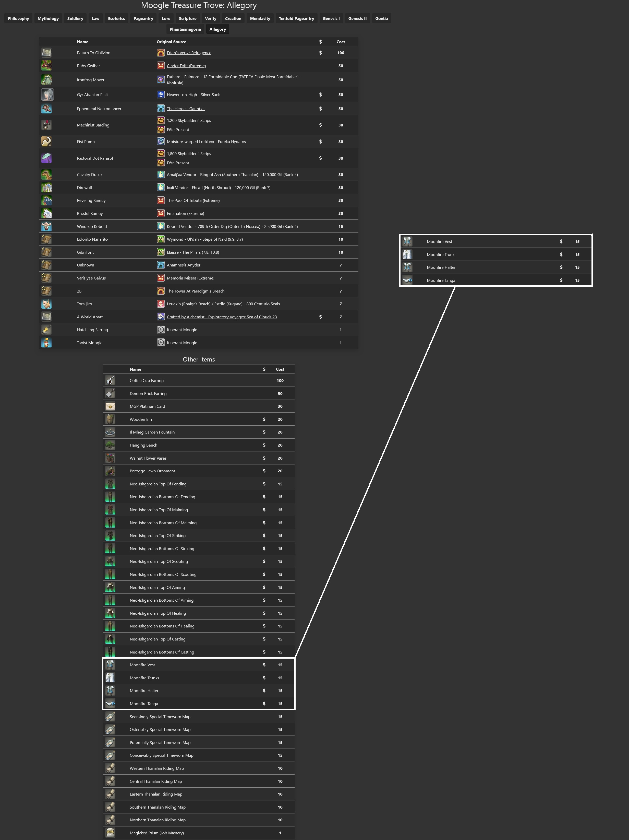Visit The Pool Of Tribute (Extreme) link
Viewport: 629px width, 840px height.
point(193,201)
